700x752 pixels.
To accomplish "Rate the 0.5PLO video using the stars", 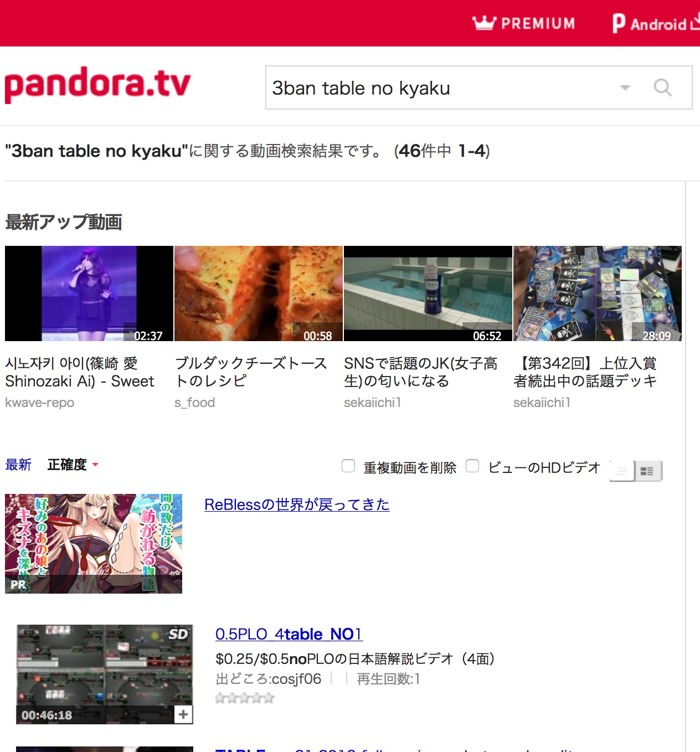I will [x=245, y=698].
